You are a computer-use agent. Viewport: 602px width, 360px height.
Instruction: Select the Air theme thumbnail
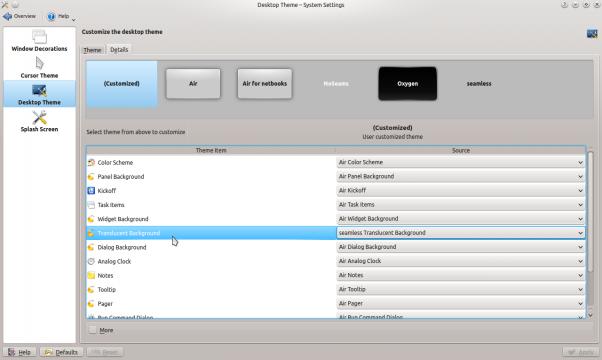[193, 84]
